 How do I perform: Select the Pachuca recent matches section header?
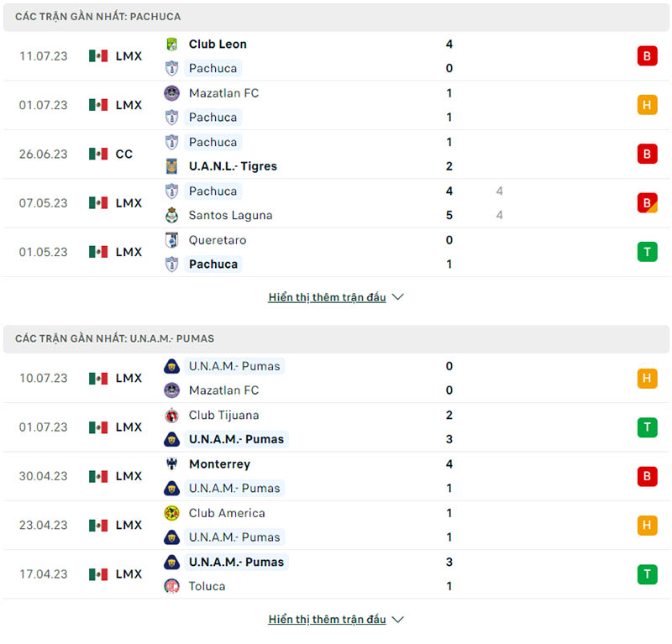(98, 17)
